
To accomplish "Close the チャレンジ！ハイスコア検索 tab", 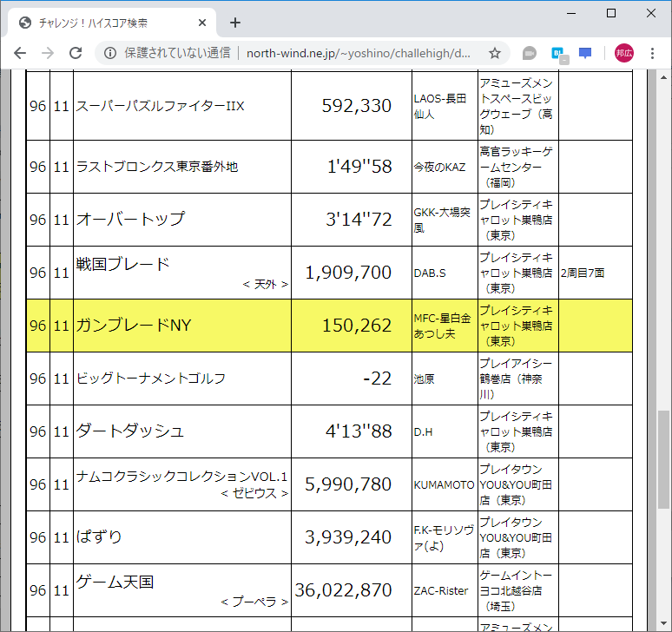I will pos(202,23).
